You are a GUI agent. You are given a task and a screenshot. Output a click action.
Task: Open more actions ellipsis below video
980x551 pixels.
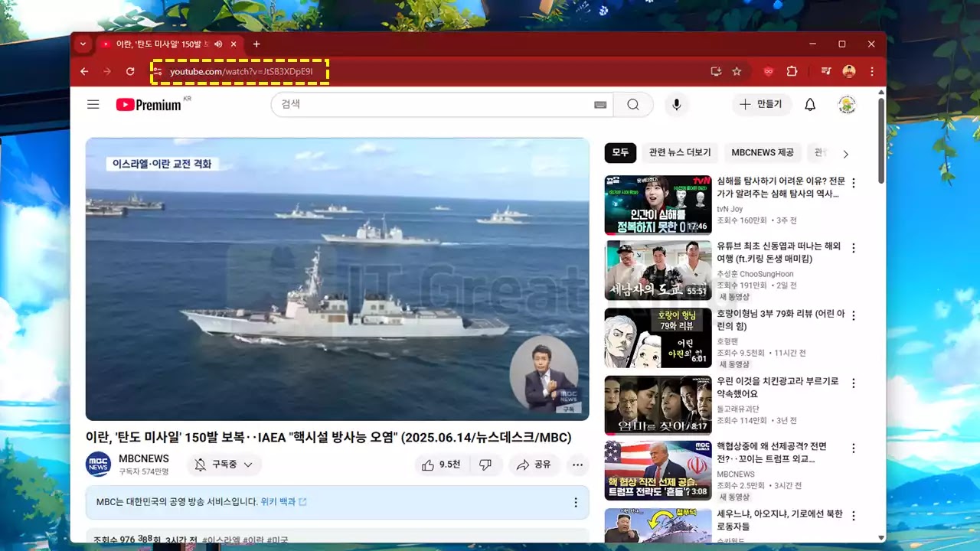578,465
